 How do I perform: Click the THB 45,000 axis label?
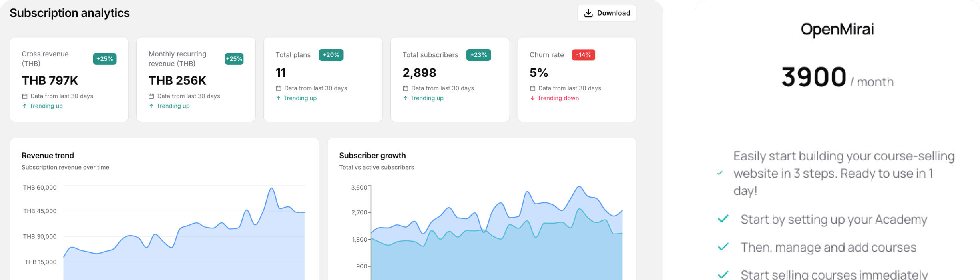[x=40, y=211]
